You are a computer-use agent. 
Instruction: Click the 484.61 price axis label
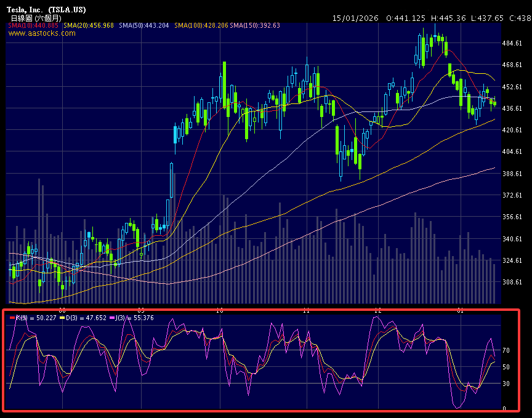512,44
